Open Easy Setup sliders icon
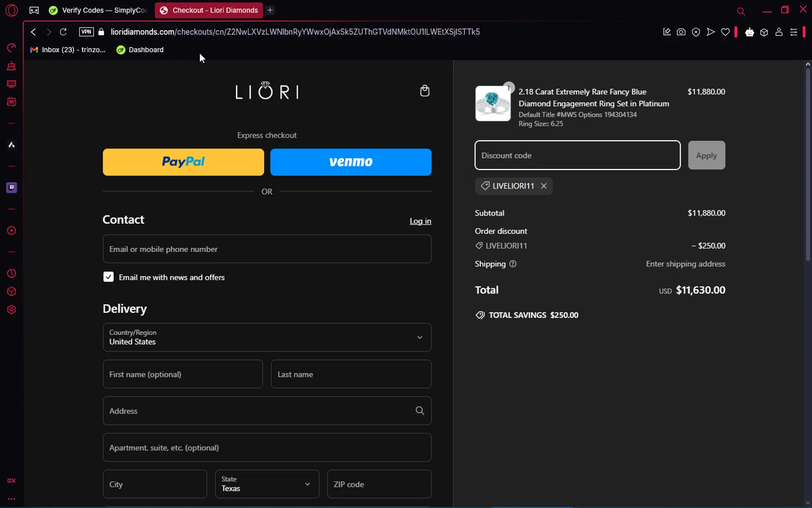The width and height of the screenshot is (812, 508). point(794,32)
